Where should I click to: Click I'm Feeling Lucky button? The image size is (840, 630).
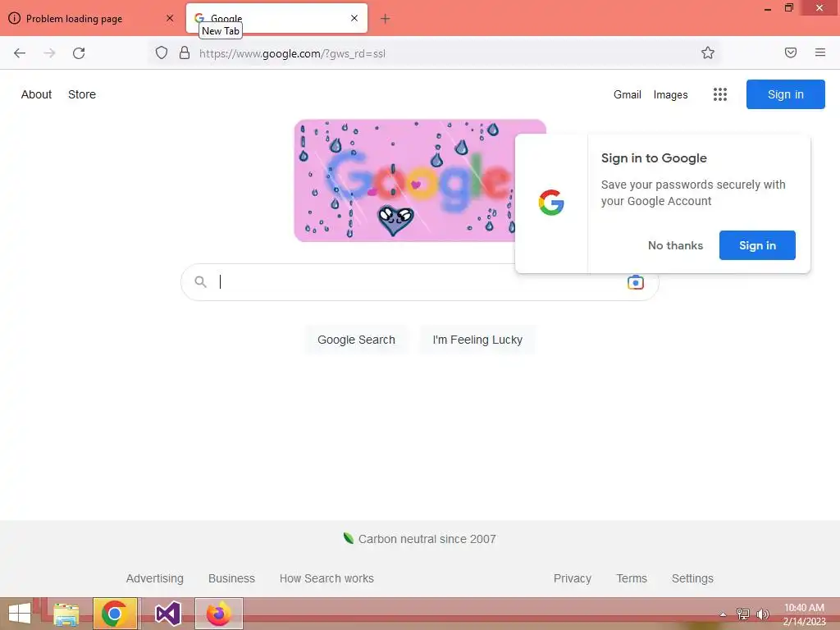(x=477, y=340)
